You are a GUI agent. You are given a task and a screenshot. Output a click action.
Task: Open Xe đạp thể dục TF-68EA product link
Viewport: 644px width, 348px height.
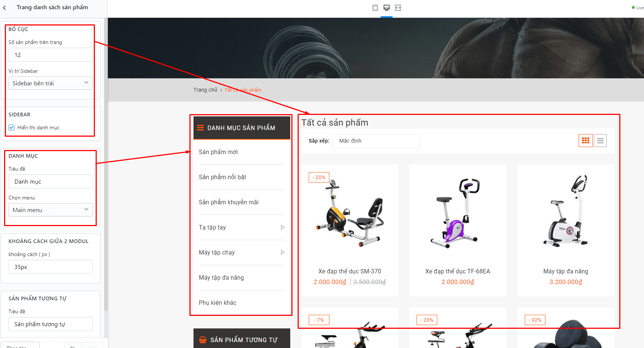point(458,271)
